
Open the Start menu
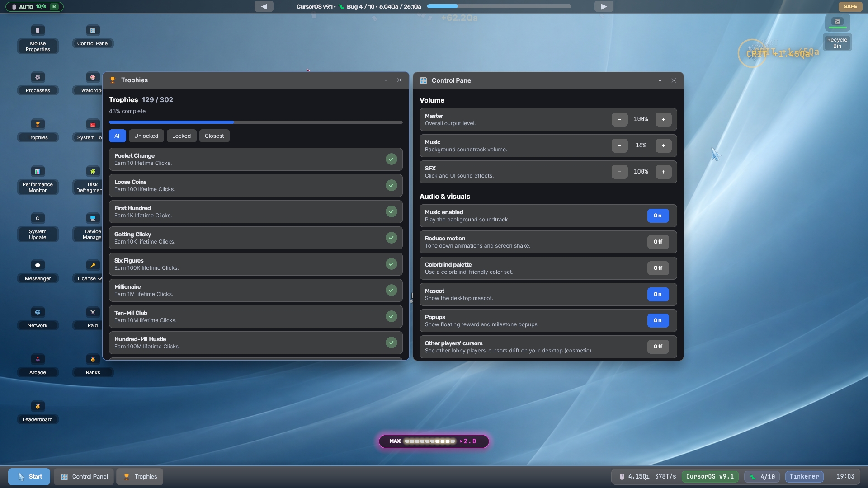pos(29,477)
